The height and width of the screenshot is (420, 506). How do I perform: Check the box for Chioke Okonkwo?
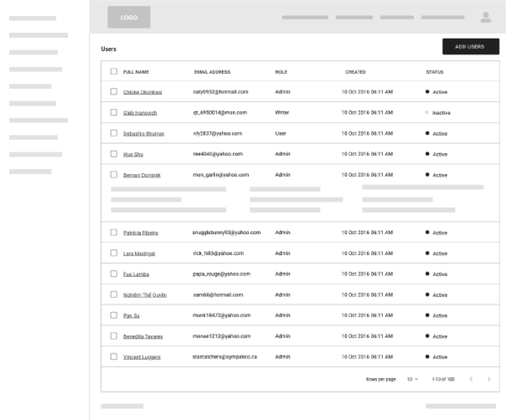[113, 92]
